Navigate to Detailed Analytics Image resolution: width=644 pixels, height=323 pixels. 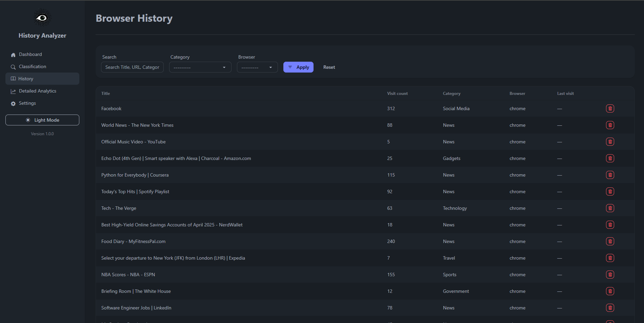38,91
